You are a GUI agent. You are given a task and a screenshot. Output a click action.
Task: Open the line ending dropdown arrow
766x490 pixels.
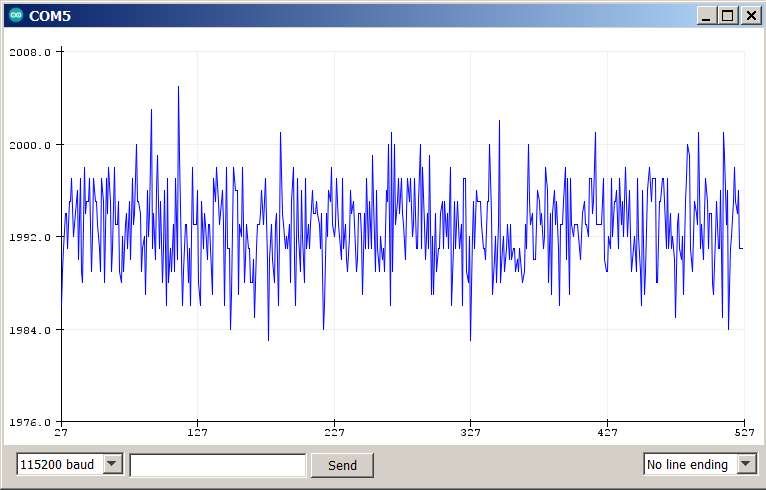(x=746, y=465)
